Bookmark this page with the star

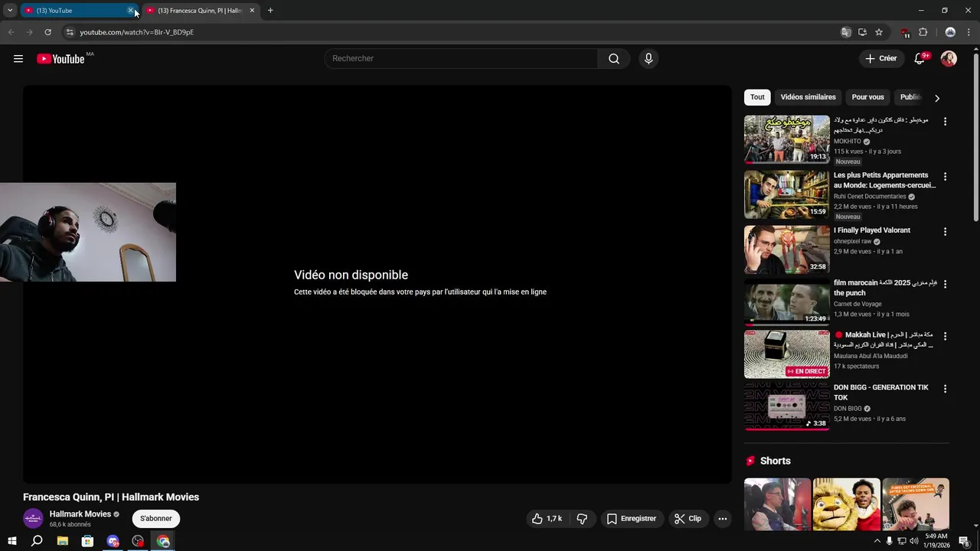coord(879,32)
